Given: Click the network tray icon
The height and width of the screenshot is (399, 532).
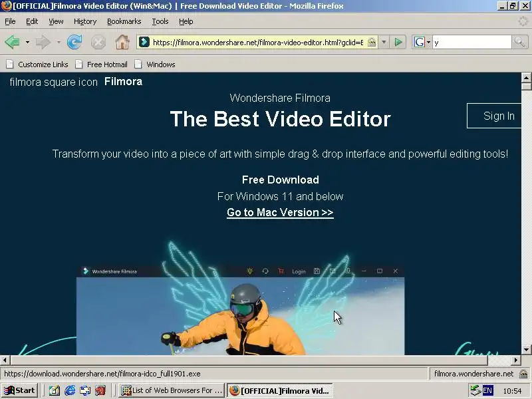Looking at the screenshot, I should (x=475, y=391).
